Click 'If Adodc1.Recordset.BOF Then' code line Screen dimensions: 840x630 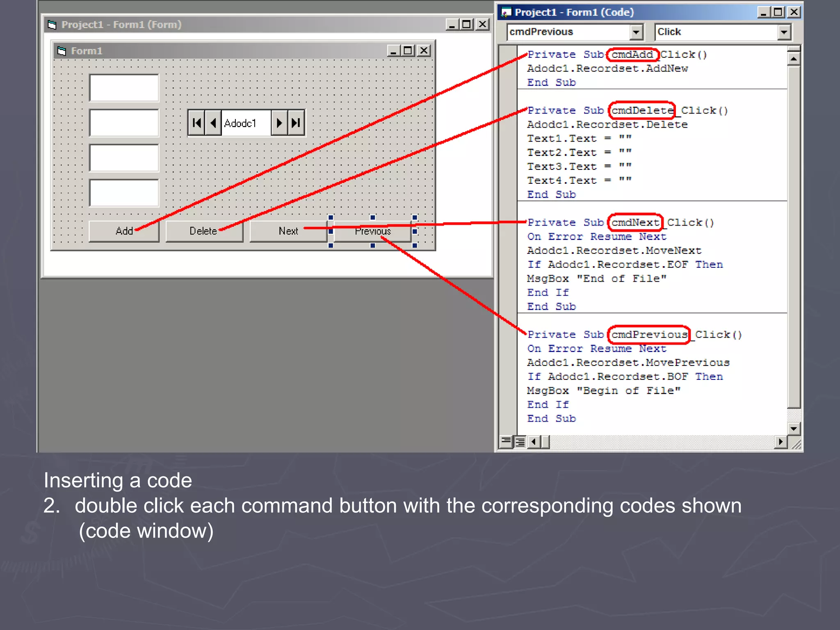coord(625,377)
